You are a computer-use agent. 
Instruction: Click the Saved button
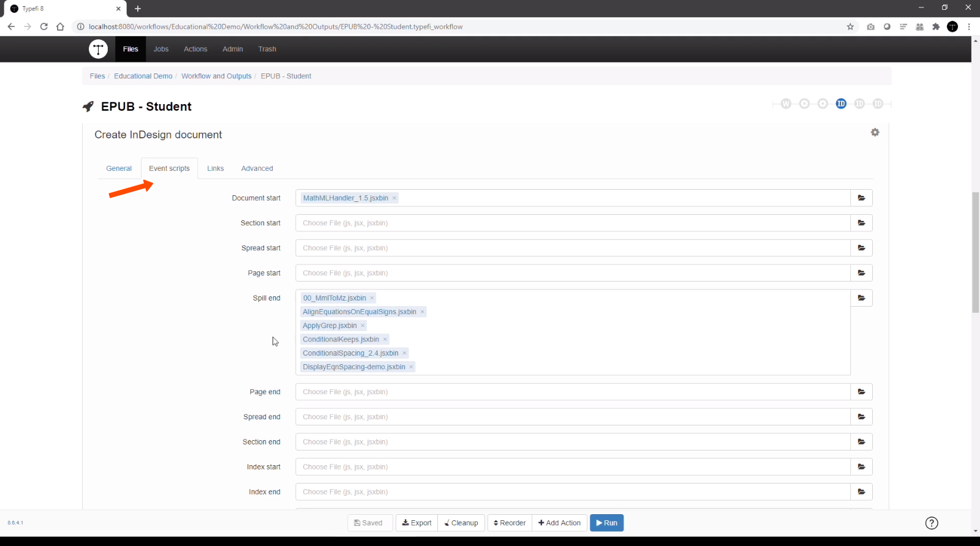(x=370, y=523)
